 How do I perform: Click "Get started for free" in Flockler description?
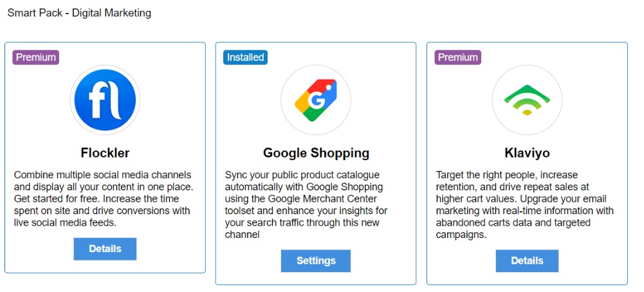click(60, 199)
